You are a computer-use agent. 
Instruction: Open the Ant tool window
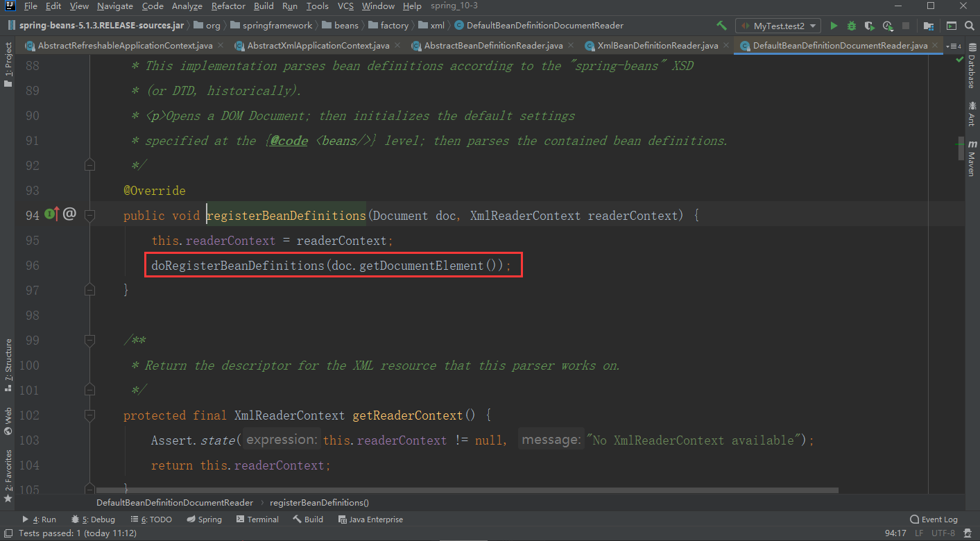(x=972, y=114)
